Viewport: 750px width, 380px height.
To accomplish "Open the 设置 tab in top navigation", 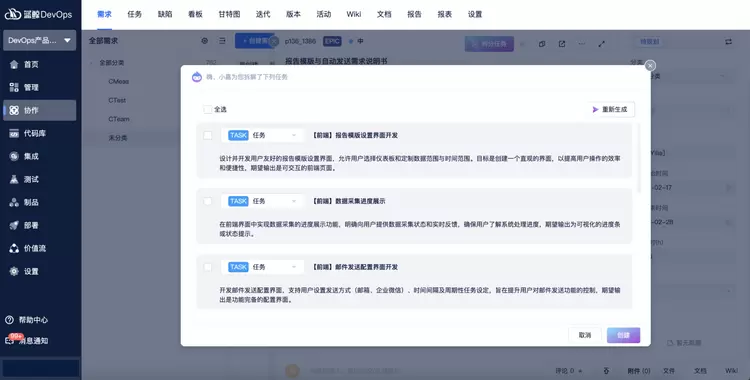I will click(475, 14).
